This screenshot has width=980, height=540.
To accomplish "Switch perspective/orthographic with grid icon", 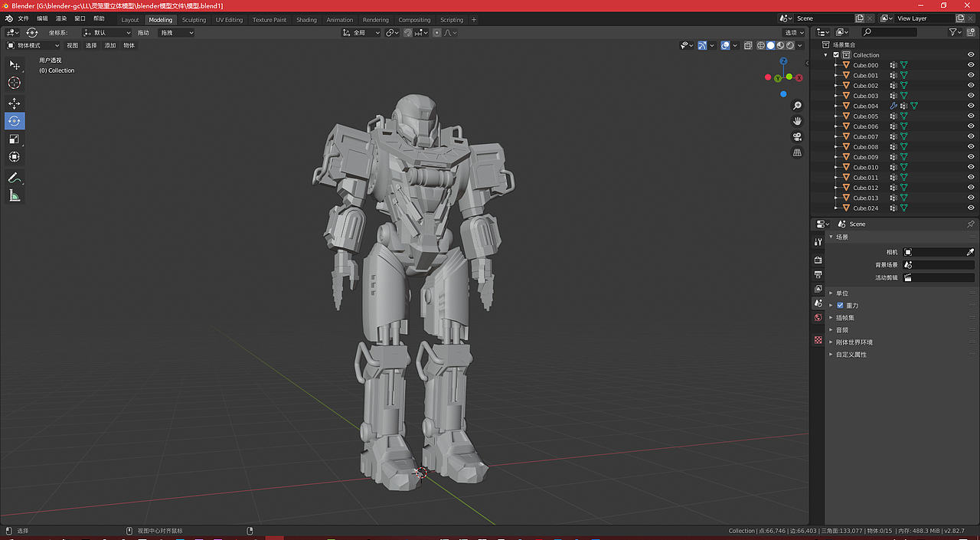I will (797, 152).
